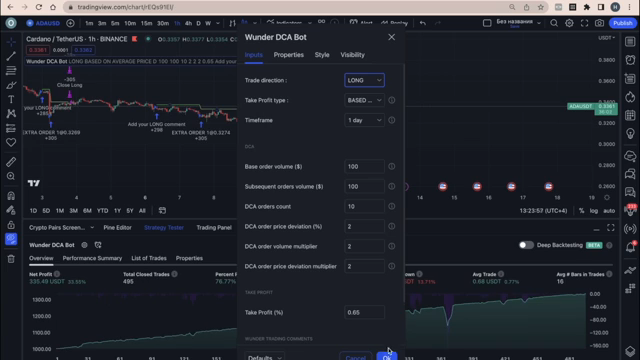The width and height of the screenshot is (640, 360).
Task: Open the Defaults dropdown
Action: 264,357
